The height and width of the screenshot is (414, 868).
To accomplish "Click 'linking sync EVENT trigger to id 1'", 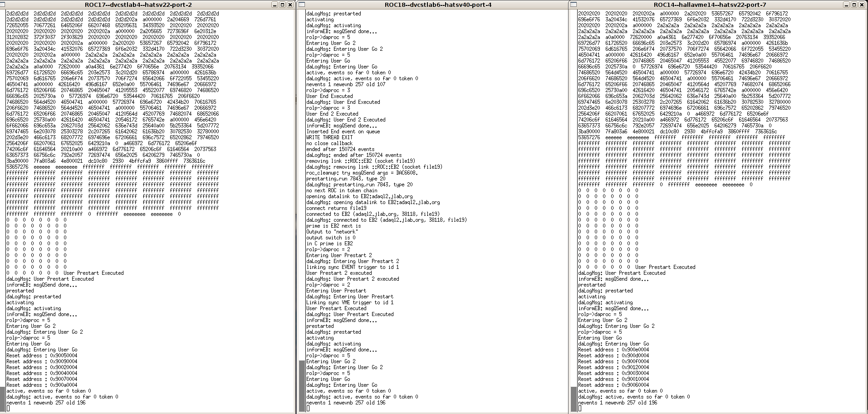I will pos(353,267).
